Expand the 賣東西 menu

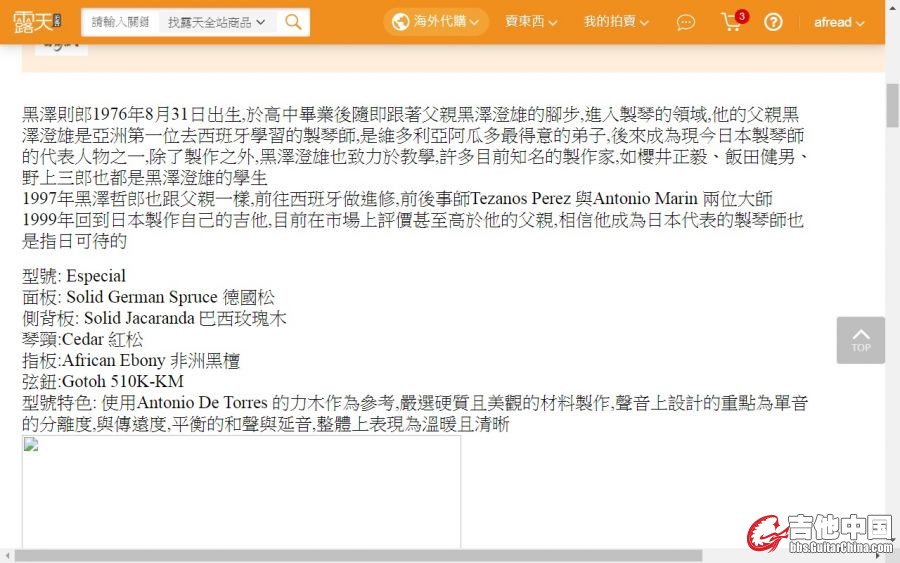pyautogui.click(x=531, y=22)
